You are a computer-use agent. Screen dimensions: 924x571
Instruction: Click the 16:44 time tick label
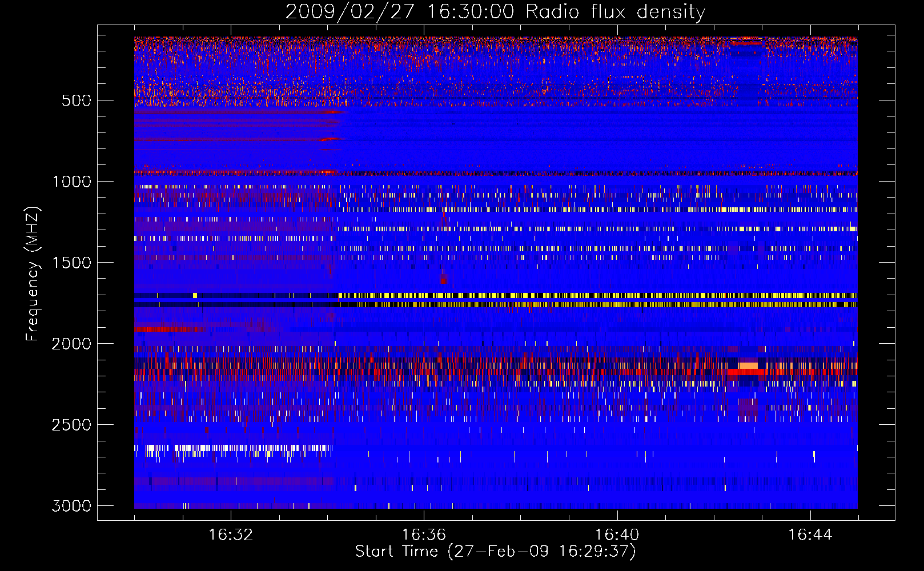pos(810,535)
